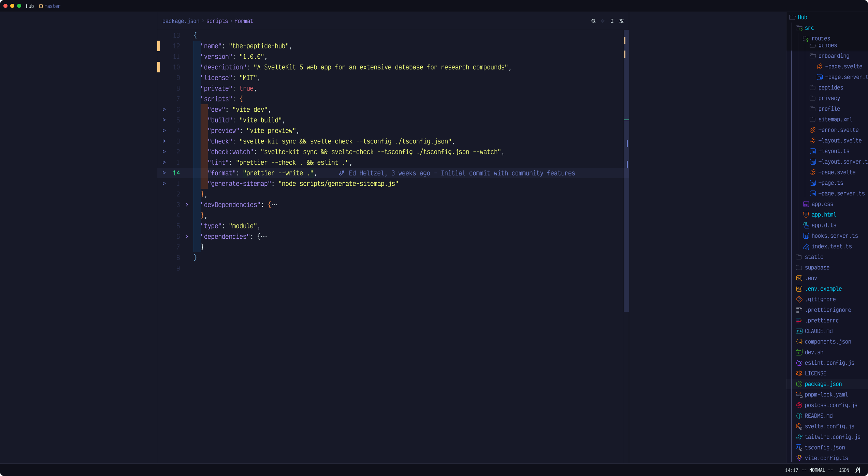
Task: Run the "dev" script gutter arrow
Action: pos(164,109)
